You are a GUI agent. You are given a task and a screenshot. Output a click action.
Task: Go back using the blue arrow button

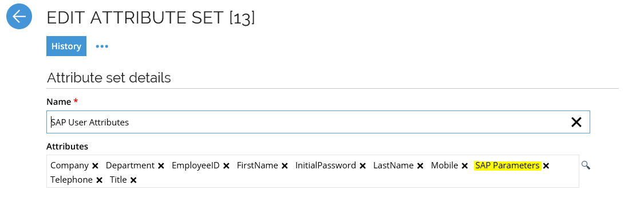point(19,17)
